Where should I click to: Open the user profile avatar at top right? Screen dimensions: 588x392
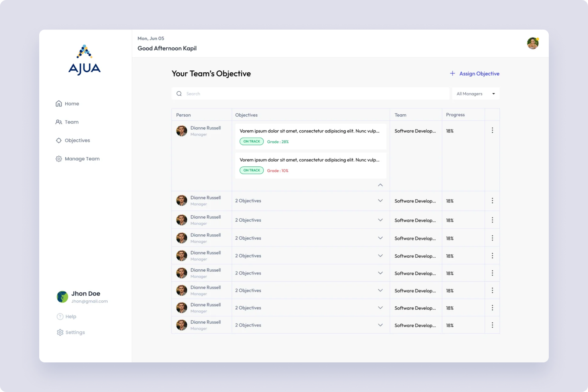click(x=532, y=43)
